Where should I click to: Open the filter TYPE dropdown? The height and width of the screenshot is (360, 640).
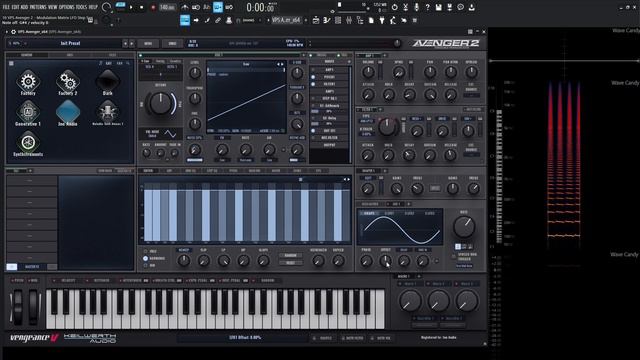[x=366, y=121]
